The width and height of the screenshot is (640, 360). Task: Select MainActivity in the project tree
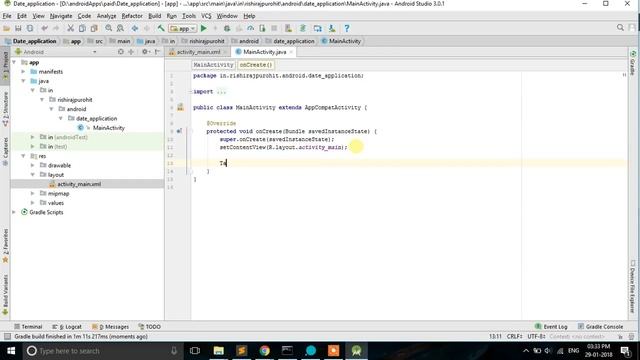109,128
